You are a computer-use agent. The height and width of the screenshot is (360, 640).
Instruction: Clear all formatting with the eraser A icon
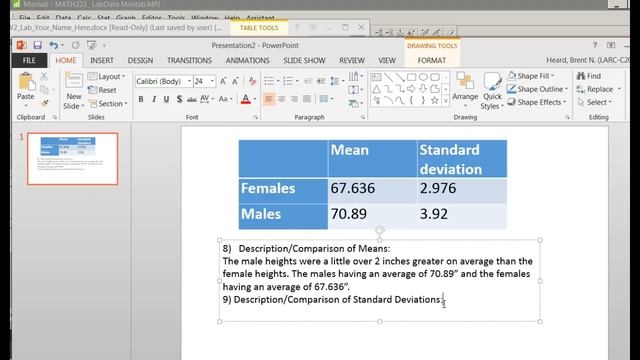(252, 81)
